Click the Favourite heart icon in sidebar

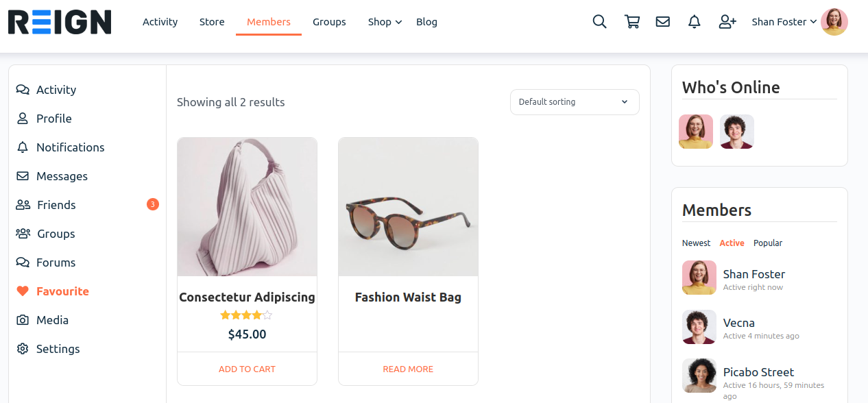point(23,291)
